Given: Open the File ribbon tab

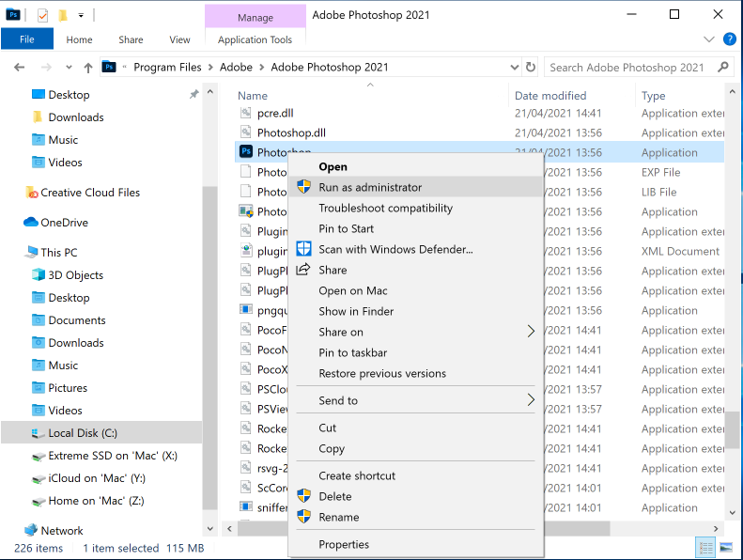Looking at the screenshot, I should (x=27, y=39).
